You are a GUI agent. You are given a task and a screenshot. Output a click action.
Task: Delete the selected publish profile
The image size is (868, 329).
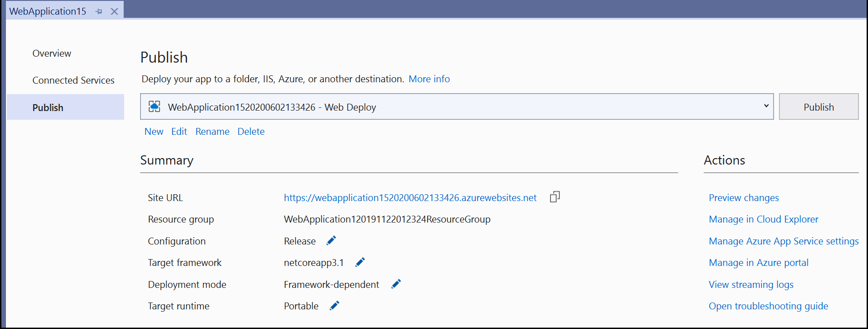pos(251,132)
